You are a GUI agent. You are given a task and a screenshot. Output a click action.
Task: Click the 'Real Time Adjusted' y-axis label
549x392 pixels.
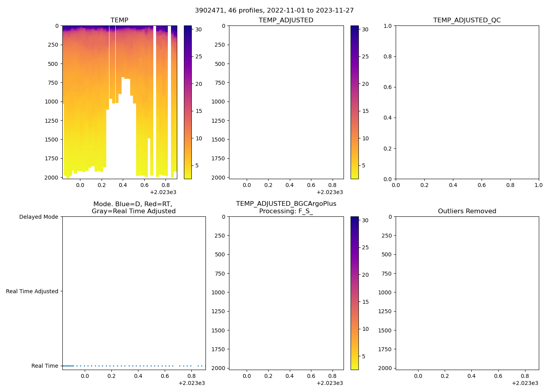32,291
